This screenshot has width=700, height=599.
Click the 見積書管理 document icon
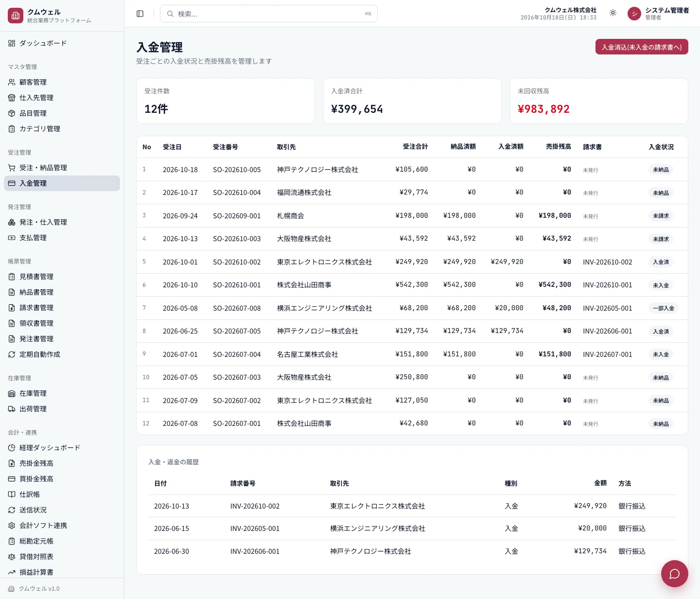[12, 277]
